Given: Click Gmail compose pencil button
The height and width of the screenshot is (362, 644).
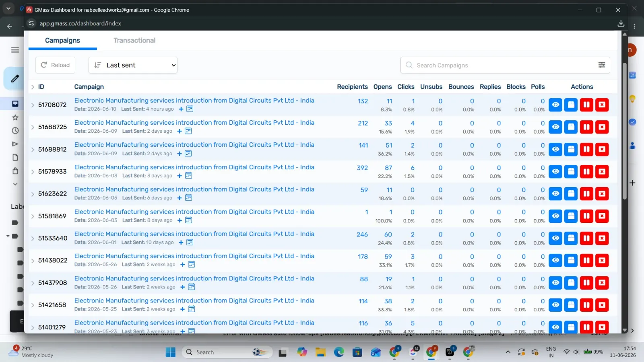Looking at the screenshot, I should coord(14,78).
